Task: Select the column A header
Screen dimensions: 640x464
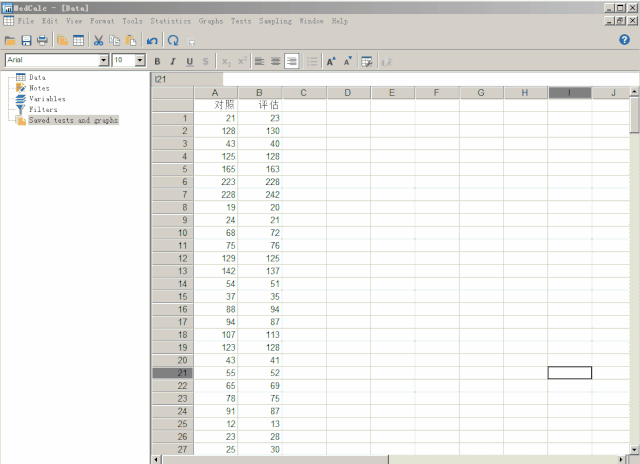Action: point(216,93)
